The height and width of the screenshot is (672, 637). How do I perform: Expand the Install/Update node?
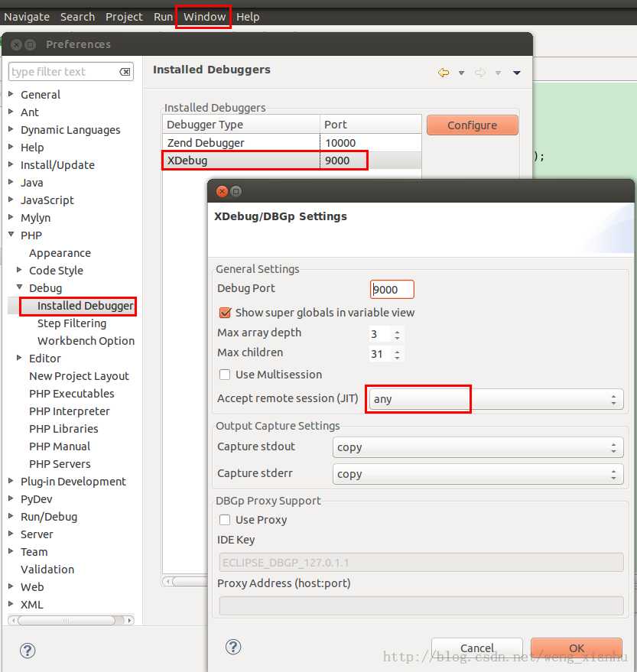(x=11, y=164)
